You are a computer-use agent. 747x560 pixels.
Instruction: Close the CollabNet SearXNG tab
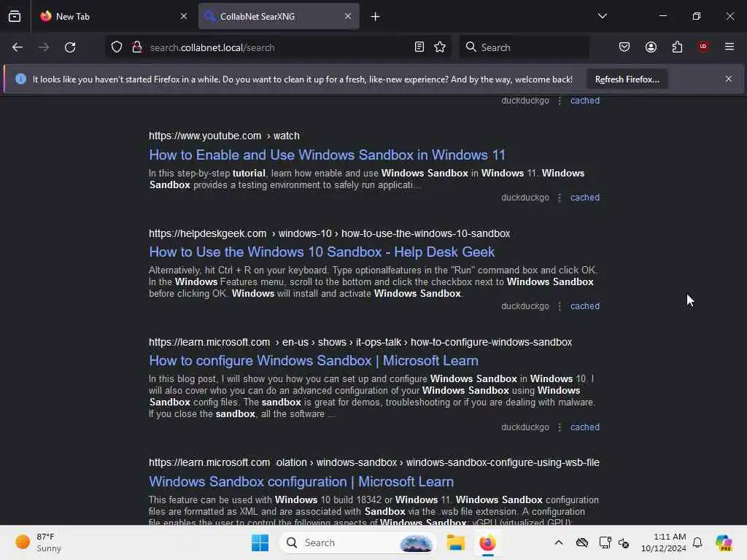348,16
